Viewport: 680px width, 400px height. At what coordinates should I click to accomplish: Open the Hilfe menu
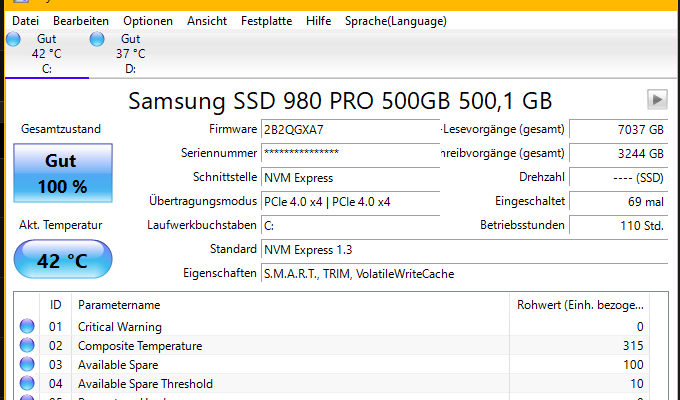318,21
